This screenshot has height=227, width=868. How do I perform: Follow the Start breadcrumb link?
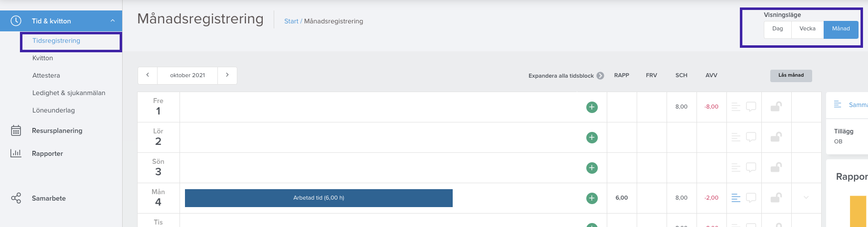291,21
